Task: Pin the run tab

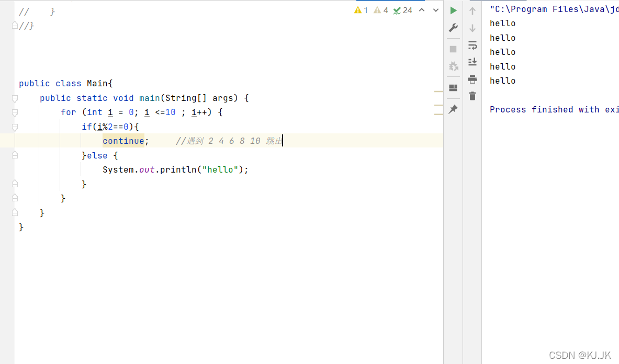Action: click(453, 109)
